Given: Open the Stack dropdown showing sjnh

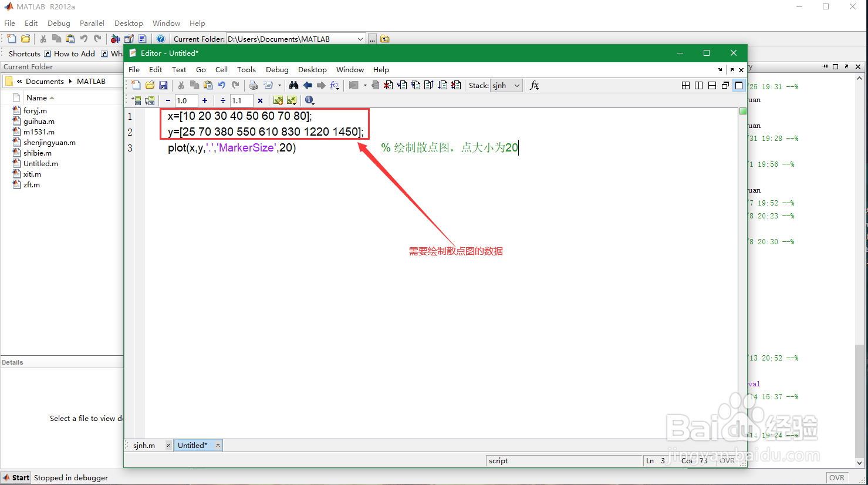Looking at the screenshot, I should click(x=506, y=85).
